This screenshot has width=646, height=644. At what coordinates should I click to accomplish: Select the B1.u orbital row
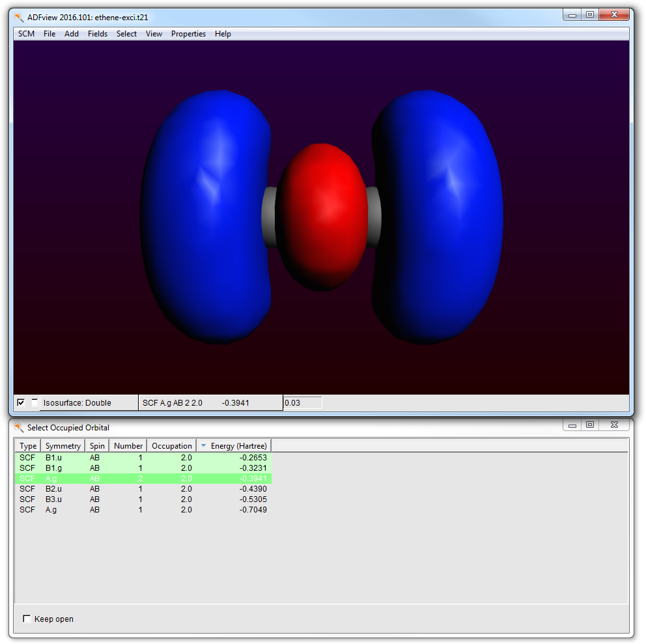point(143,458)
